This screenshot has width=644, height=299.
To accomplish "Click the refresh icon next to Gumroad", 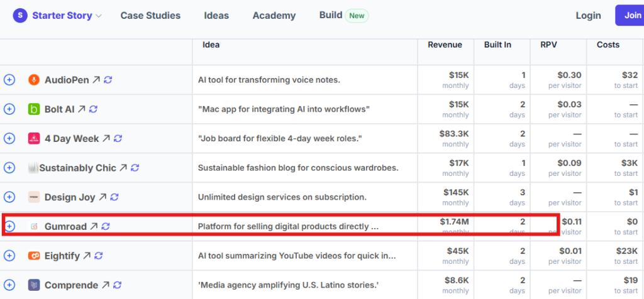I will tap(106, 226).
